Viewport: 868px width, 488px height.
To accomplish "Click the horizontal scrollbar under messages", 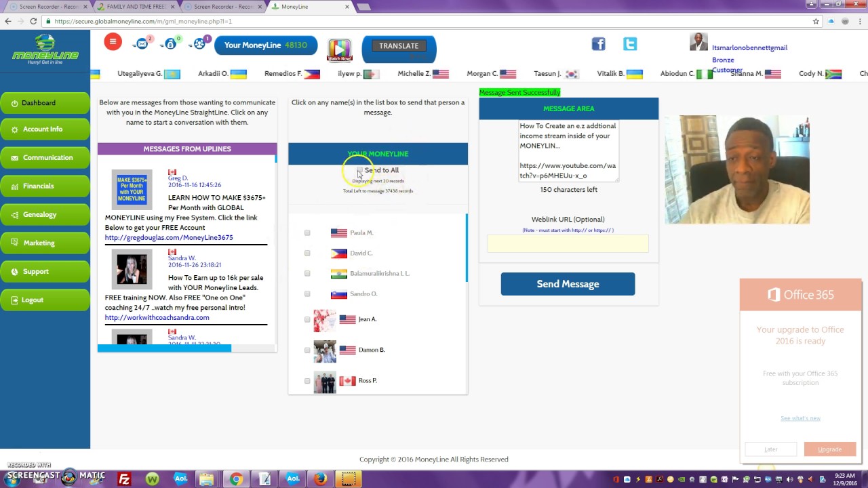I will 164,348.
